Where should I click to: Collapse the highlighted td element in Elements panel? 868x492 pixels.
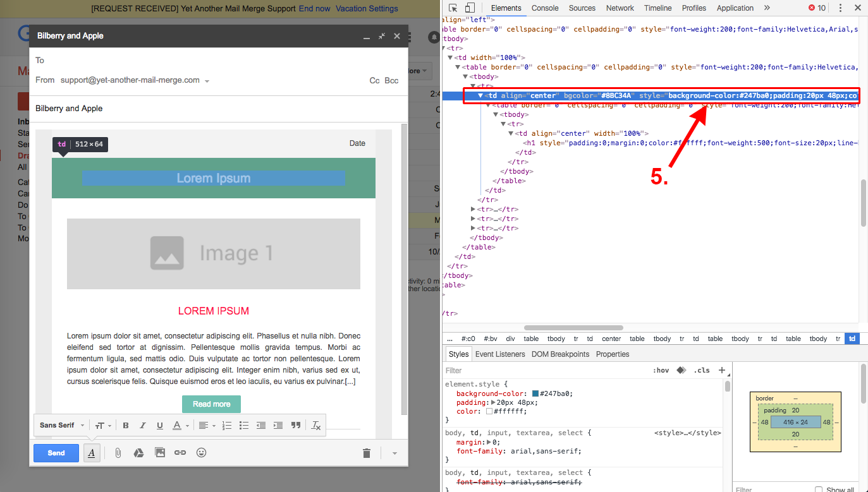tap(482, 95)
